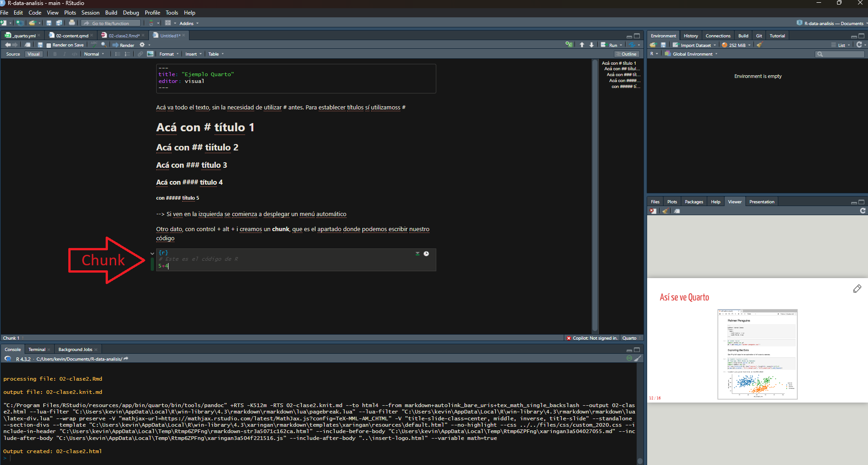Viewport: 868px width, 465px height.
Task: Click the Copilot Not signed in status
Action: coord(592,338)
